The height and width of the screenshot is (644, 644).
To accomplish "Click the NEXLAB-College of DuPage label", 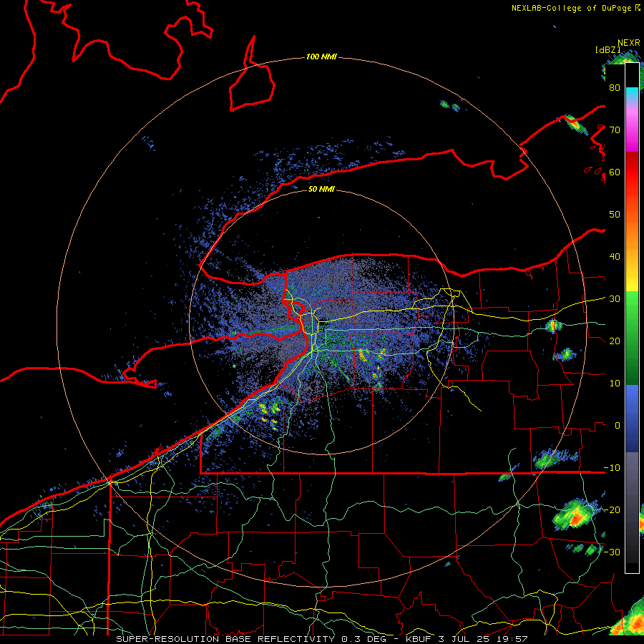I will coord(572,8).
